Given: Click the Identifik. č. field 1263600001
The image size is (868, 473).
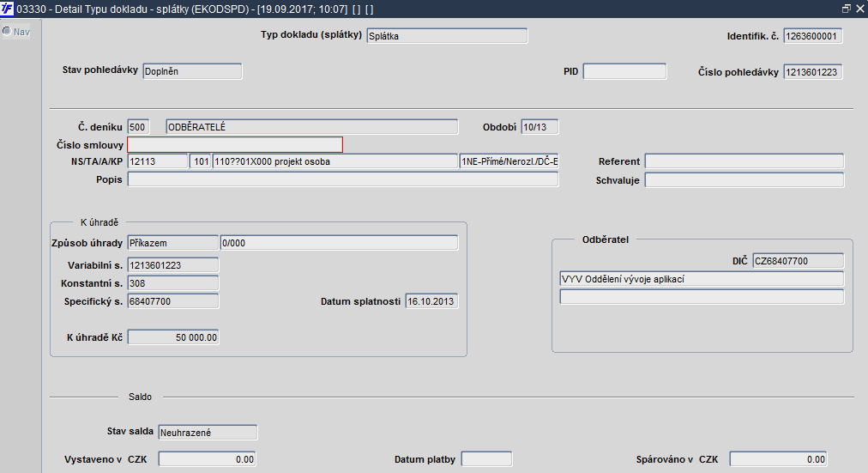Looking at the screenshot, I should pyautogui.click(x=812, y=36).
